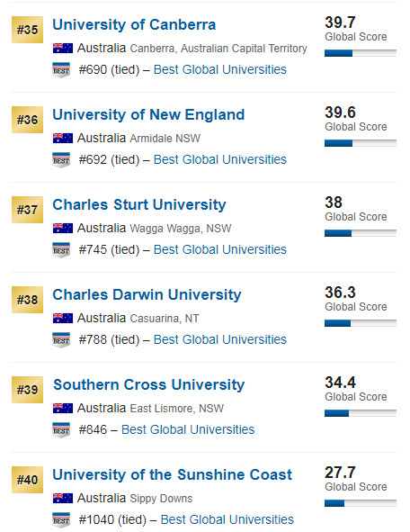Click Best Global Universities link beside #745

coord(220,249)
